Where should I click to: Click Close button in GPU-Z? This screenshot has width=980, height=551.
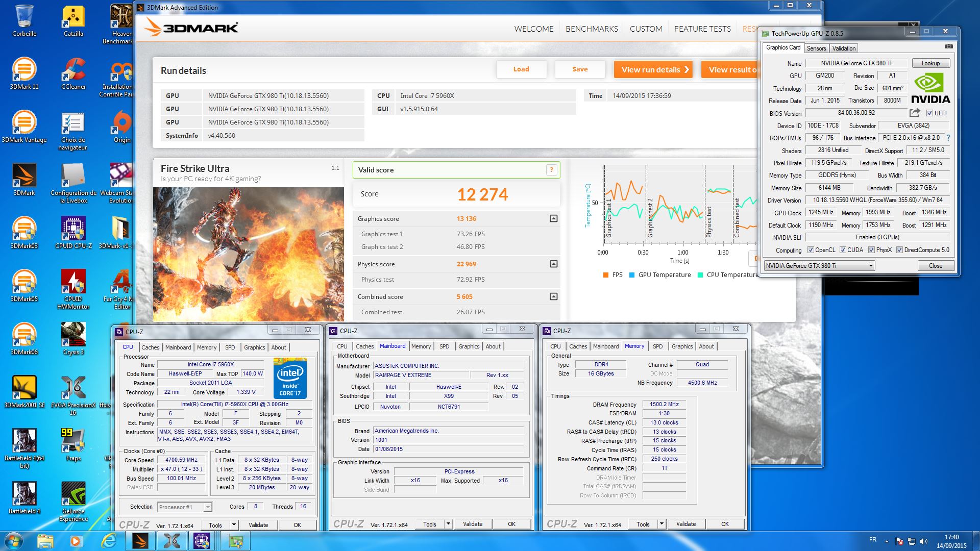pyautogui.click(x=936, y=266)
